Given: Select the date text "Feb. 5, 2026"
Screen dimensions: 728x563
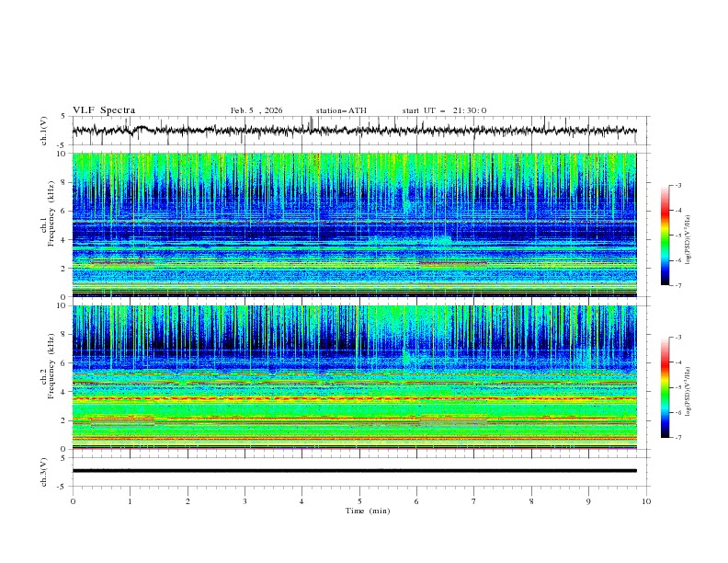Looking at the screenshot, I should click(x=256, y=110).
